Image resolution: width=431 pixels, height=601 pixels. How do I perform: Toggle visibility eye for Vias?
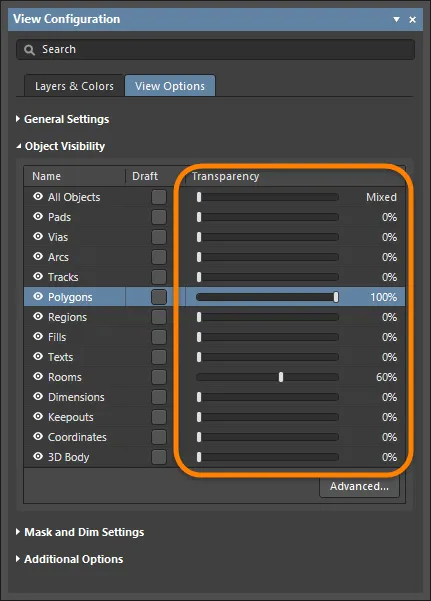(x=38, y=236)
